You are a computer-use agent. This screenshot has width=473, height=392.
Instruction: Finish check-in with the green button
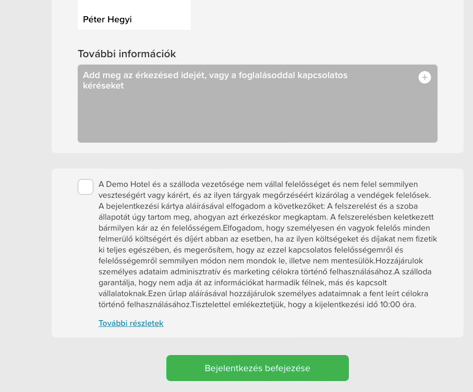tap(257, 368)
